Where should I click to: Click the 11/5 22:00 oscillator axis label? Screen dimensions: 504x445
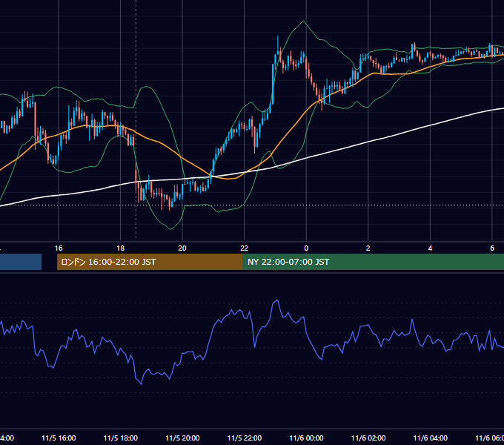[x=245, y=438]
